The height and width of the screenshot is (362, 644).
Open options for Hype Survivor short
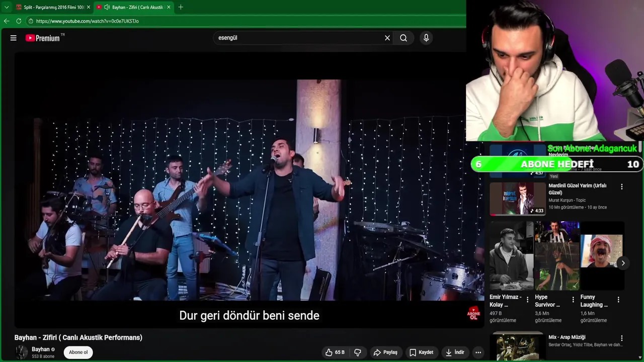coord(573,300)
